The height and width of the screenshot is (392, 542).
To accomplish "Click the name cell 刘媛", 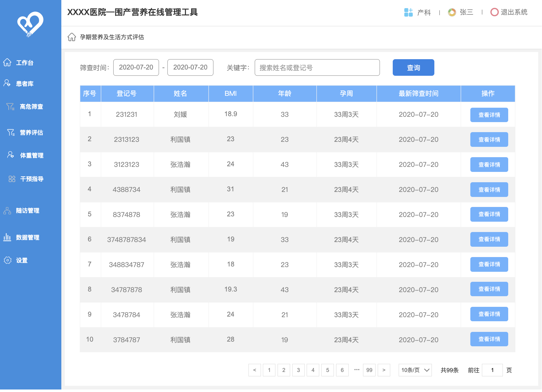I will click(x=181, y=115).
